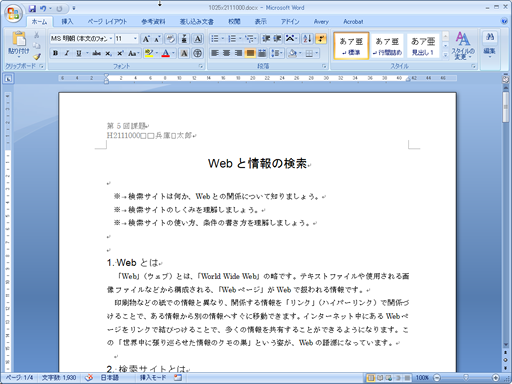
Task: Toggle show paragraph marks button
Action: (321, 39)
